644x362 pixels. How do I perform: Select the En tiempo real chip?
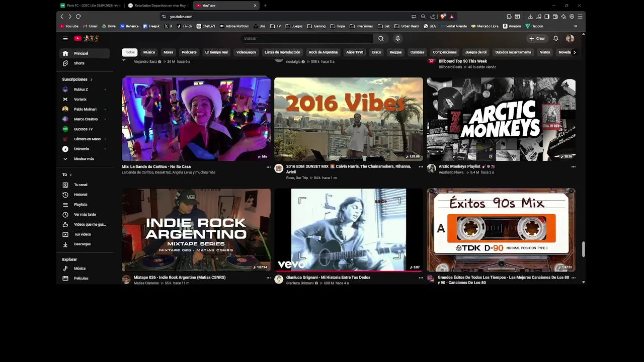click(x=216, y=52)
